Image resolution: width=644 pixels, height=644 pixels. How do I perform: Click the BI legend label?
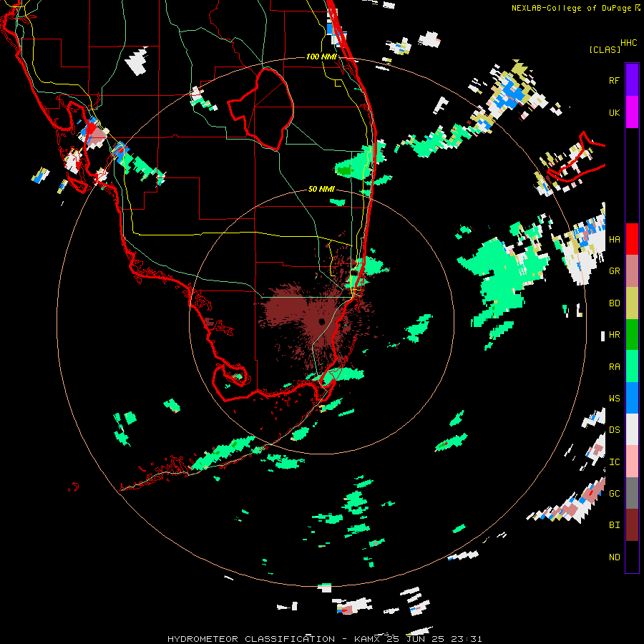614,525
